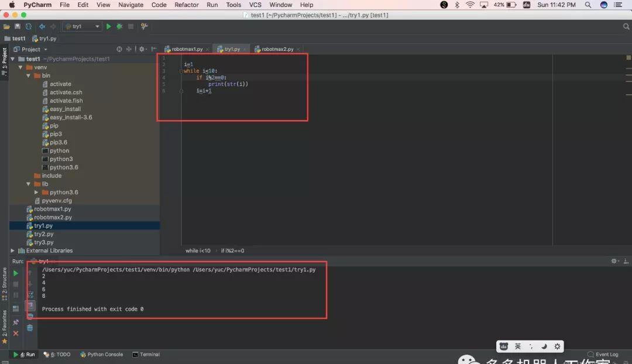Click the stop square in main toolbar

(130, 26)
